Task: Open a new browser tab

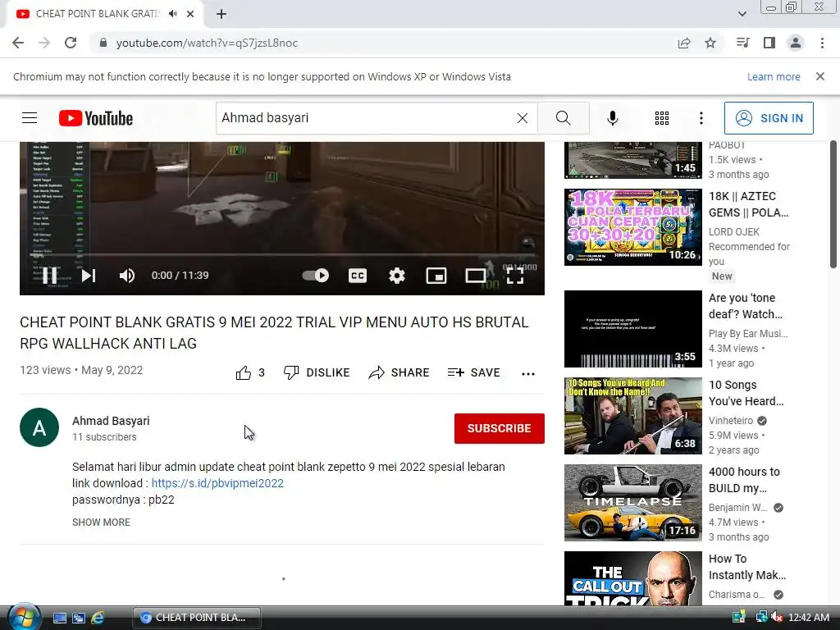Action: [x=221, y=14]
